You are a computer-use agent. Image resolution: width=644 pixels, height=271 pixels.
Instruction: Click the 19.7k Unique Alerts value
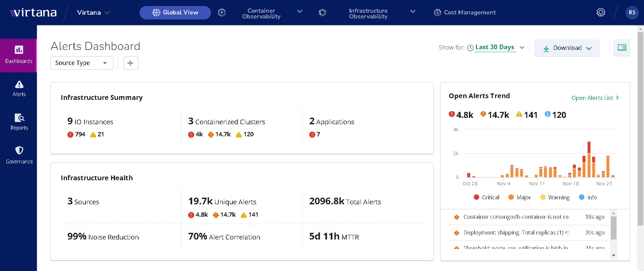(x=222, y=201)
